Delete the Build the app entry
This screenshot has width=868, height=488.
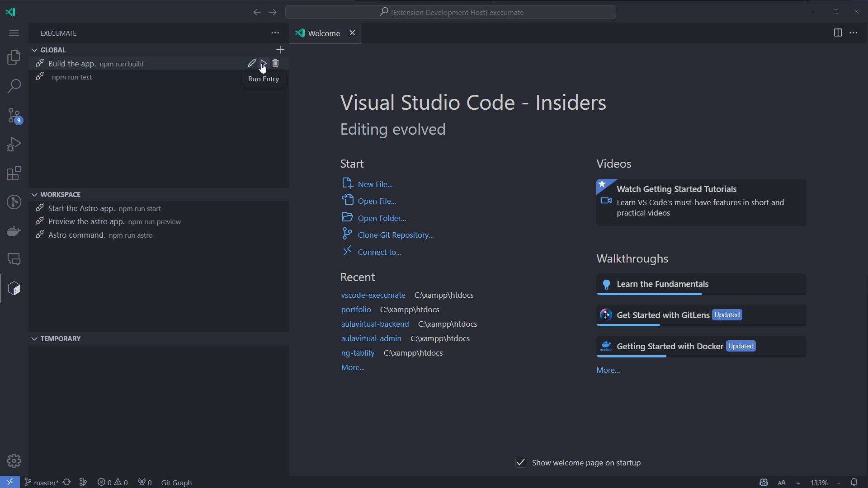pos(276,63)
